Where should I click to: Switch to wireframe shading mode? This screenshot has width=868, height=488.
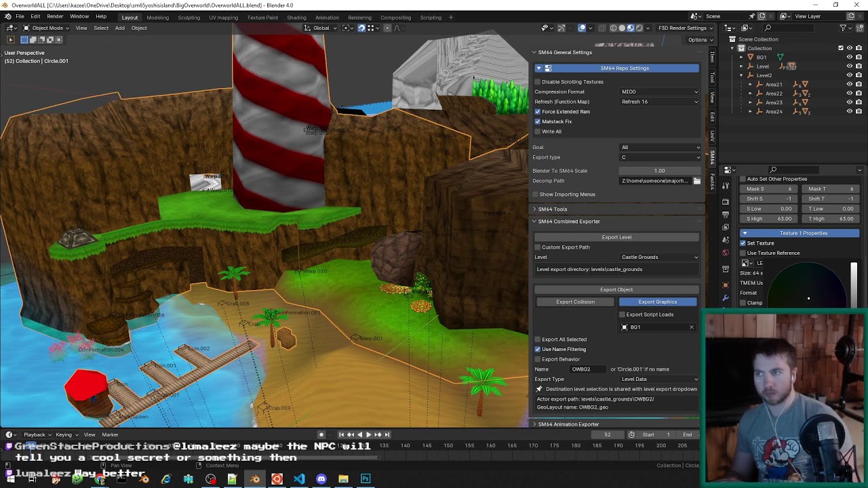[614, 28]
